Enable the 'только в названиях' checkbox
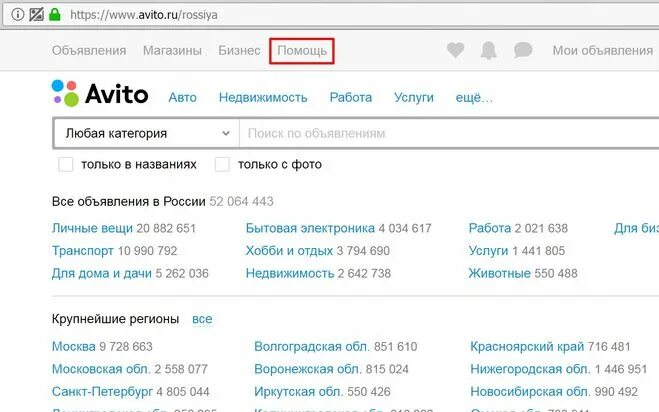This screenshot has width=659, height=412. coord(66,164)
